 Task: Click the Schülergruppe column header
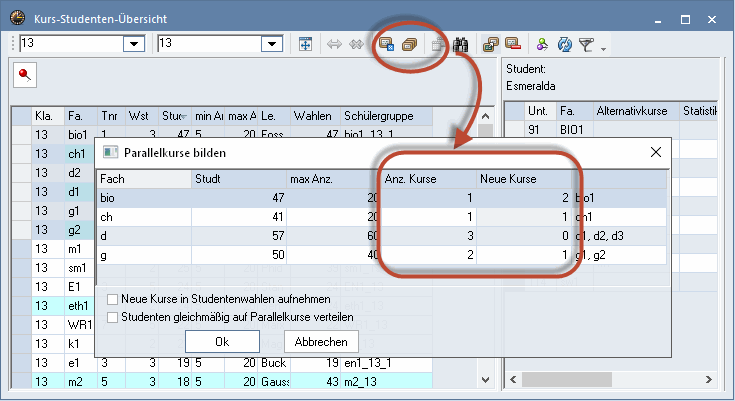(x=386, y=116)
